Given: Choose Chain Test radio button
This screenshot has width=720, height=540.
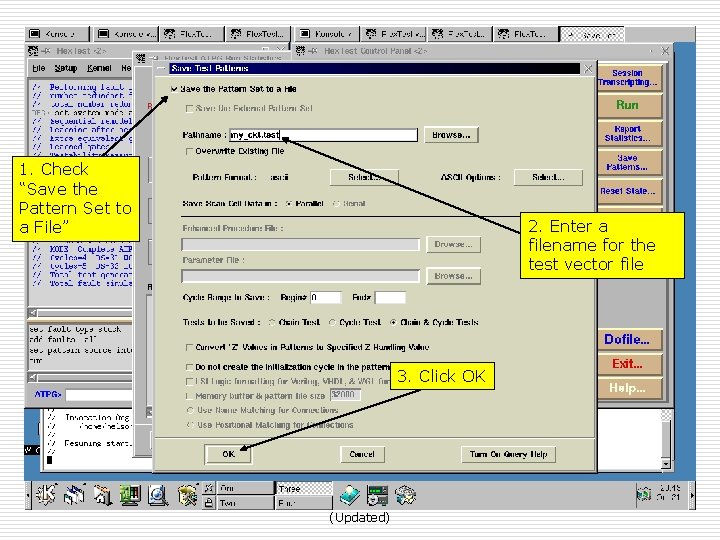Looking at the screenshot, I should click(x=272, y=322).
